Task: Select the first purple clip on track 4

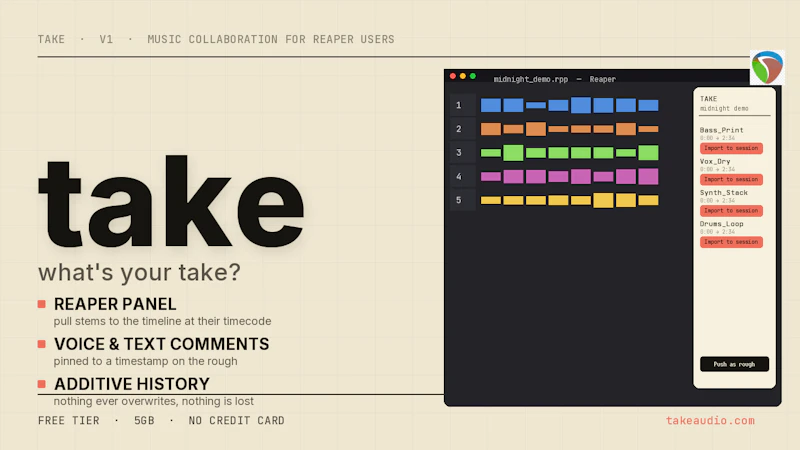Action: [490, 177]
